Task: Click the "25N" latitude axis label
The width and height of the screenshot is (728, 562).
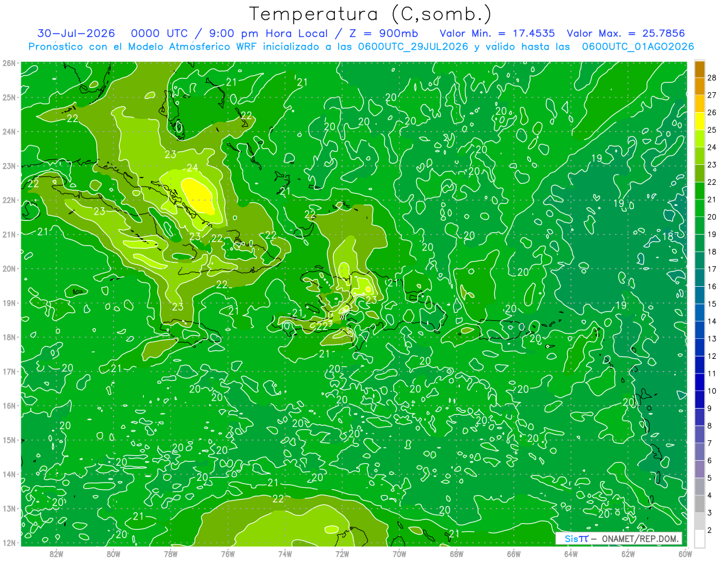Action: (9, 97)
